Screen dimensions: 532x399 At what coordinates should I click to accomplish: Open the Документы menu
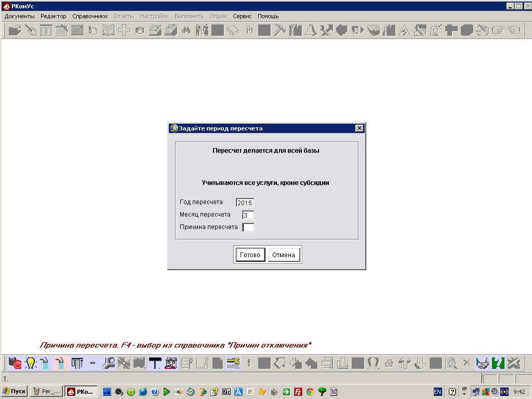coord(19,16)
